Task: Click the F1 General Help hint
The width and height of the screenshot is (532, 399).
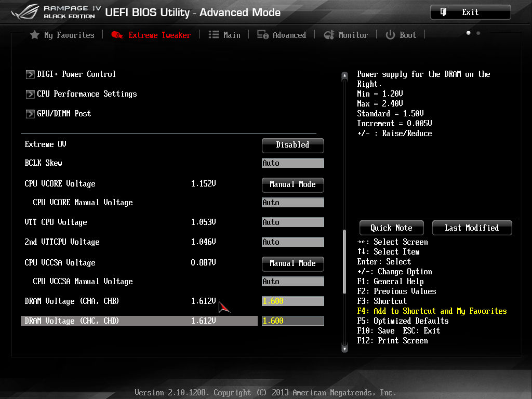Action: click(391, 282)
